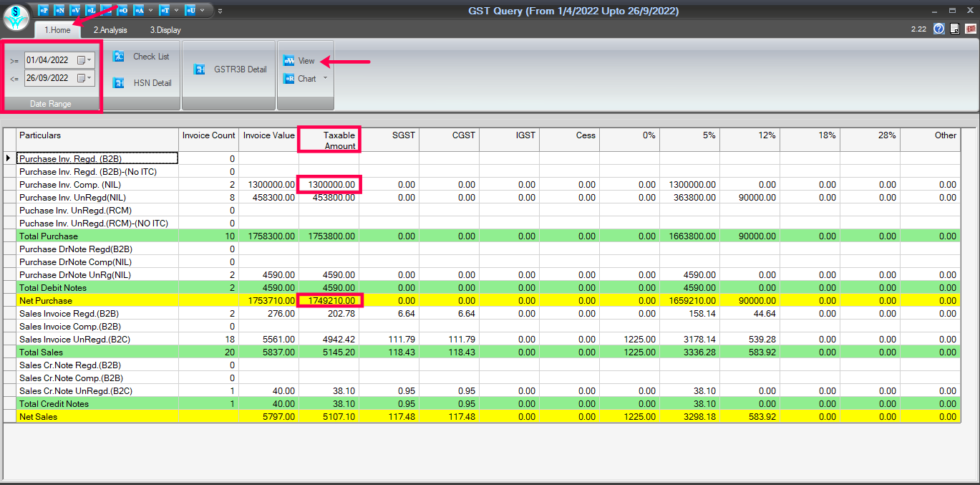Viewport: 980px width, 485px height.
Task: Select the Purchase Inv. UnRegd(NIL) row label
Action: tap(97, 197)
